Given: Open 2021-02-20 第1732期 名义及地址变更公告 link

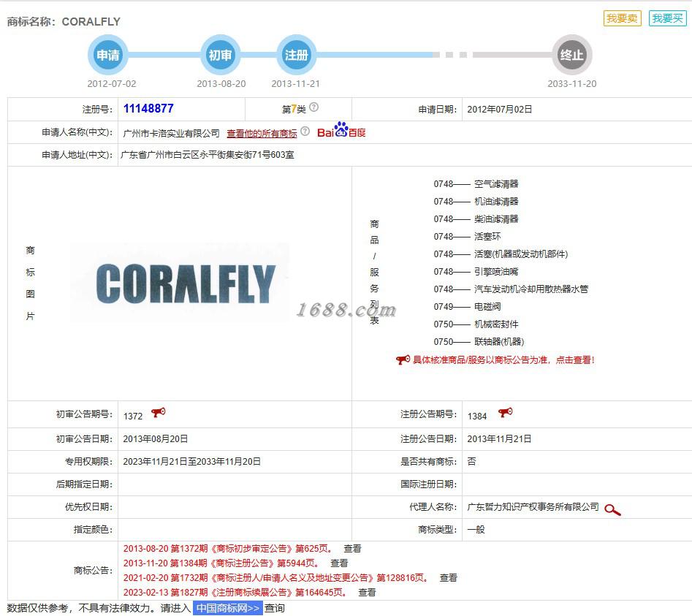Looking at the screenshot, I should point(275,577).
